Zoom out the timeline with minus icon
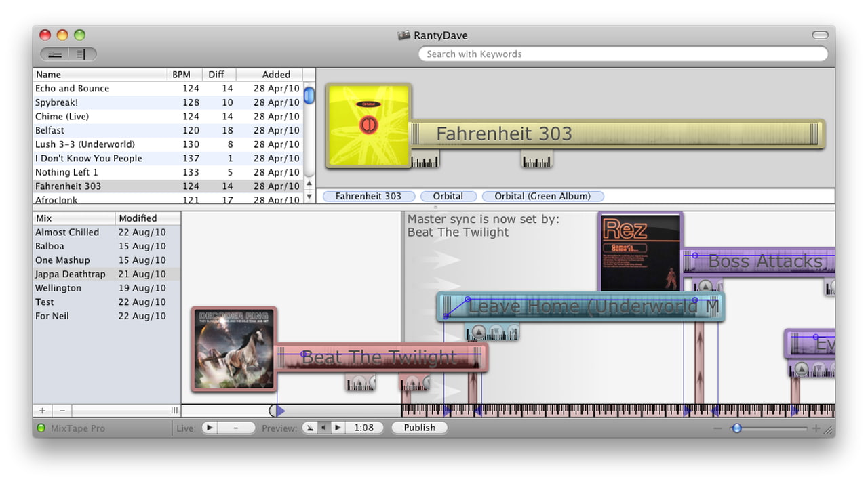 point(717,429)
